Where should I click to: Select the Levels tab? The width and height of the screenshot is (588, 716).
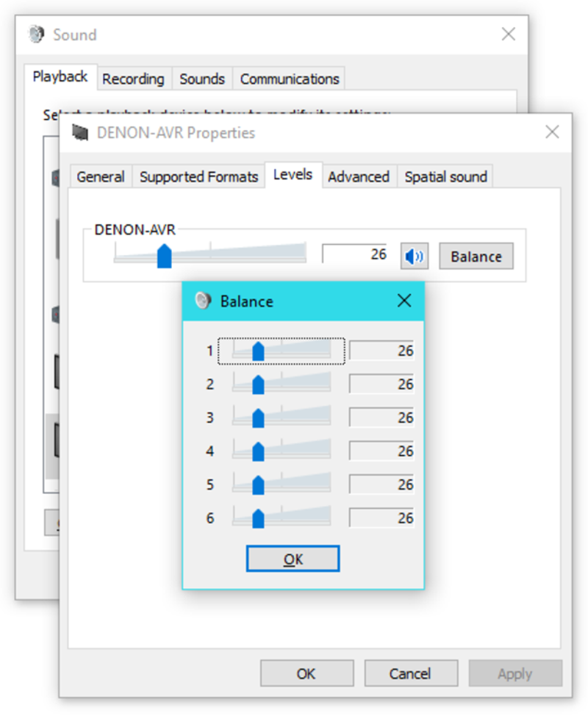pos(293,174)
